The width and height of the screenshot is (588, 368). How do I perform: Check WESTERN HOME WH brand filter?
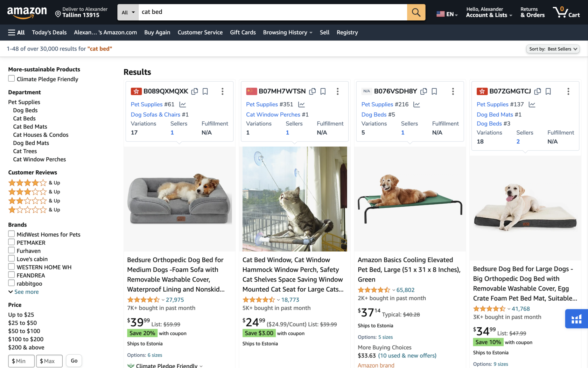[12, 267]
